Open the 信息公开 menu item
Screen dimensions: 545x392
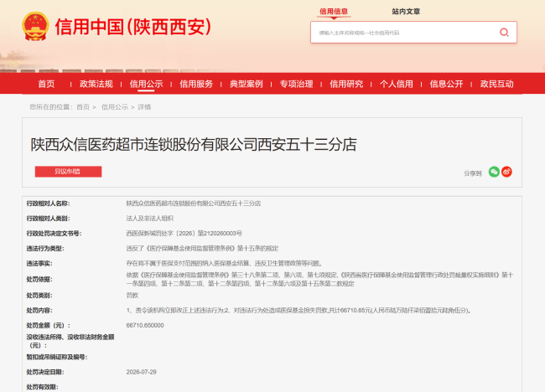pyautogui.click(x=447, y=84)
